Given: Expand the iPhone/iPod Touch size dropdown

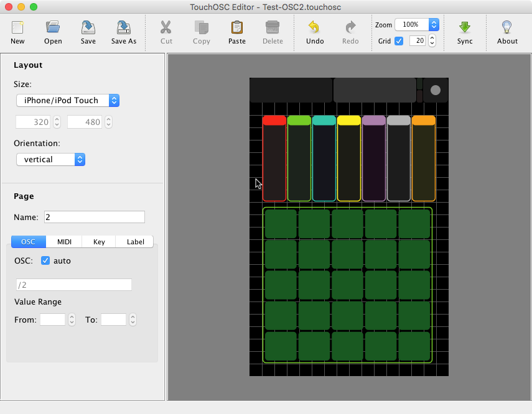Looking at the screenshot, I should [67, 100].
